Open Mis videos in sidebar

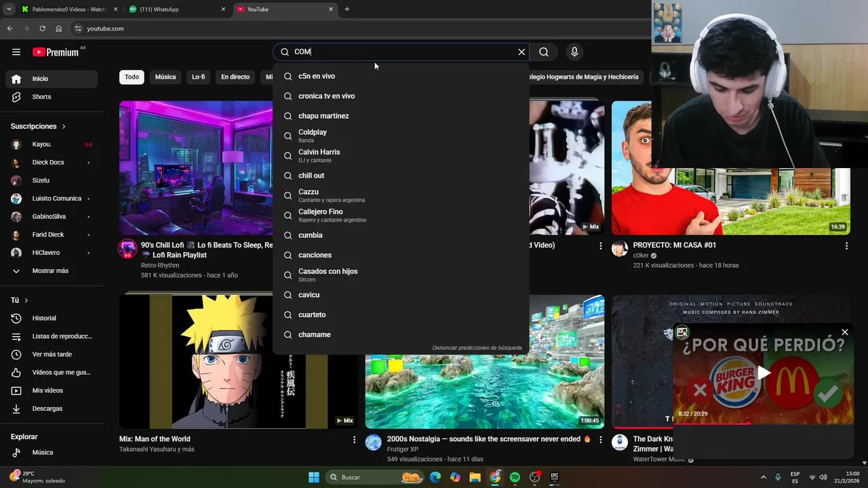(x=52, y=390)
